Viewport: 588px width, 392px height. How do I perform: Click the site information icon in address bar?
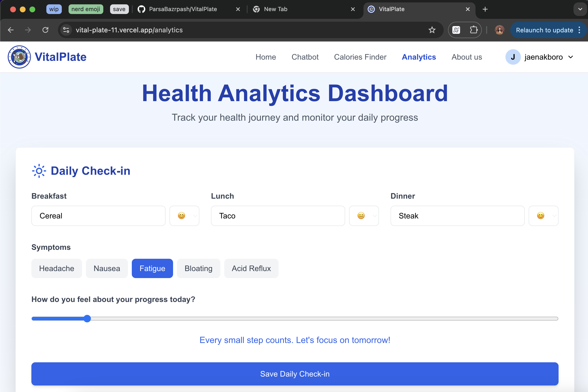(x=66, y=30)
